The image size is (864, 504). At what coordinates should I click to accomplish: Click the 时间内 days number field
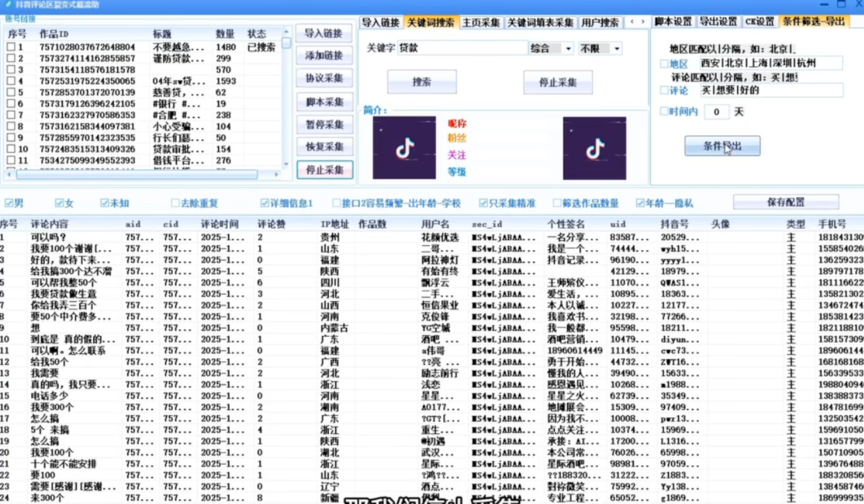click(717, 112)
